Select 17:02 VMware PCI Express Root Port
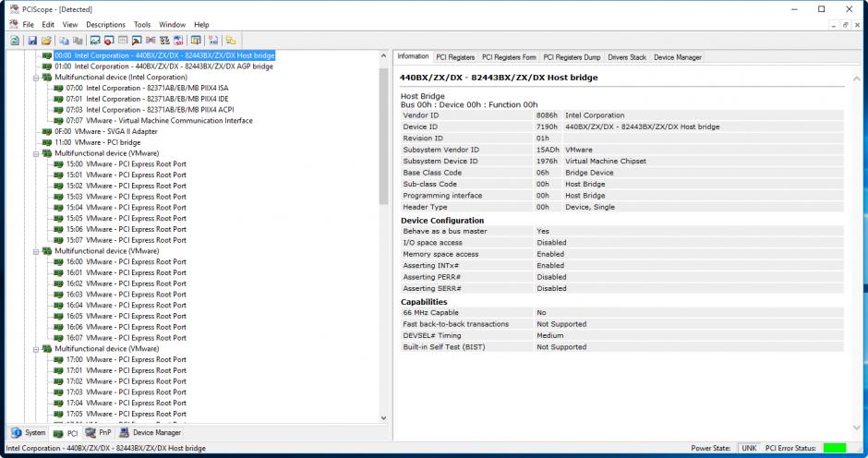Screen dimensions: 868x458 click(x=127, y=381)
